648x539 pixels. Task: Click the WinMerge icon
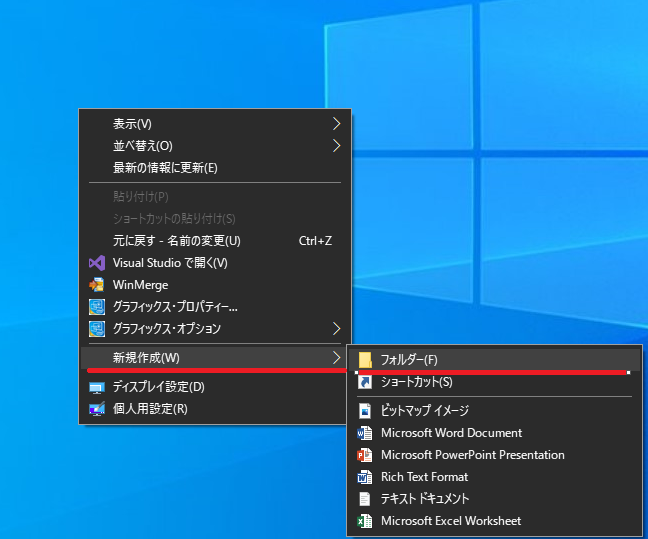coord(97,285)
